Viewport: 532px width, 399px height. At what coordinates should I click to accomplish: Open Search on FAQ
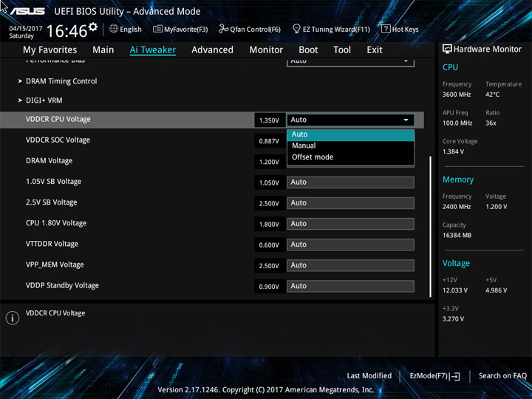coord(502,376)
